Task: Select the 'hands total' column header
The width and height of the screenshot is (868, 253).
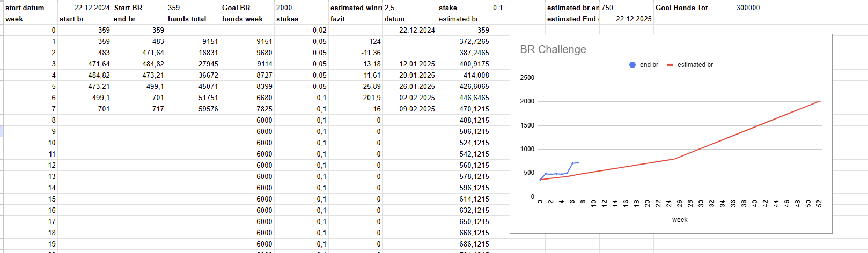Action: coord(193,19)
